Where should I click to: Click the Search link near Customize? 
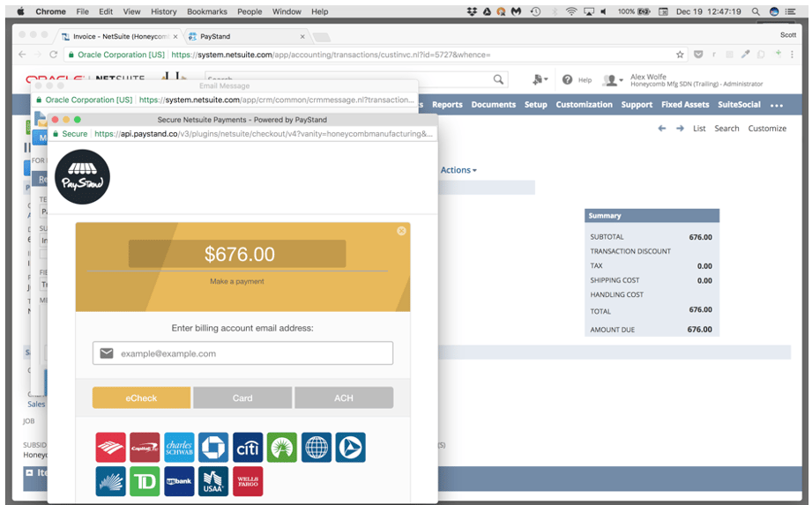726,129
